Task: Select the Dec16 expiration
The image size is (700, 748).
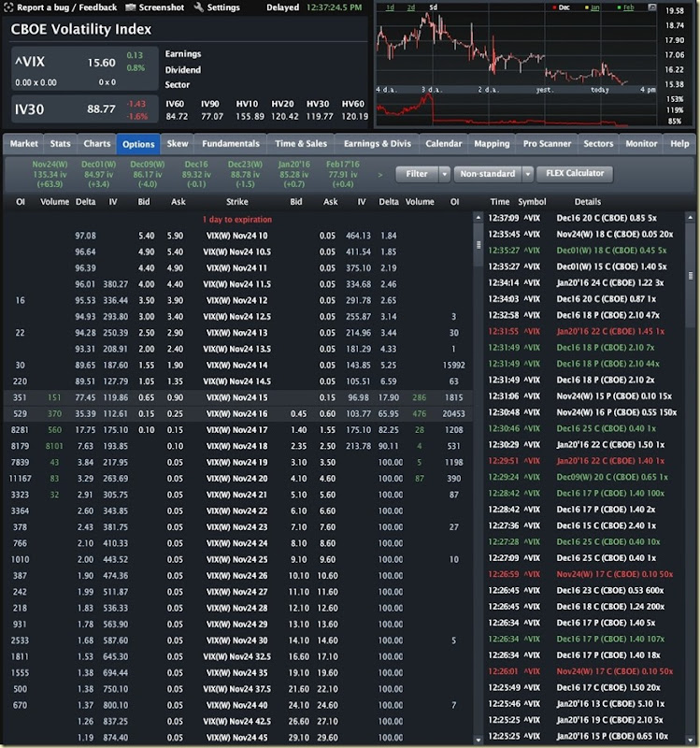Action: pos(196,174)
